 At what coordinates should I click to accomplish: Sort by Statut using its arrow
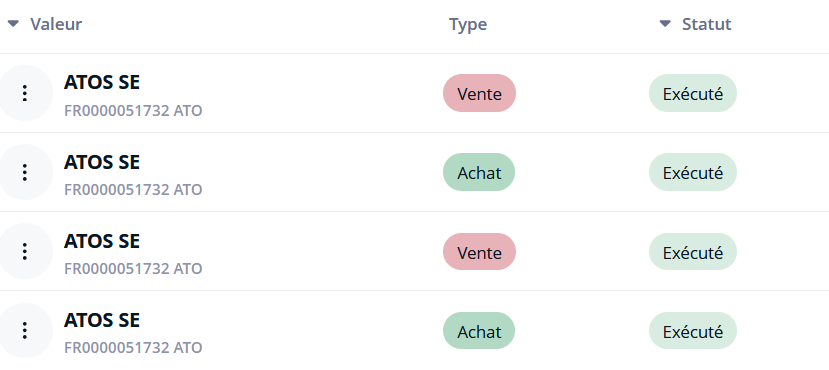[665, 24]
